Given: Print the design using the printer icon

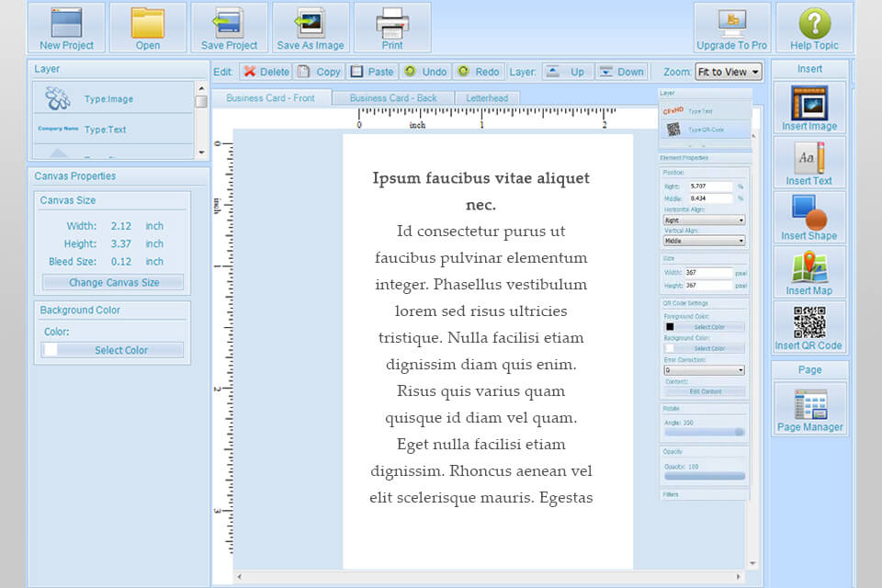Looking at the screenshot, I should pyautogui.click(x=392, y=27).
